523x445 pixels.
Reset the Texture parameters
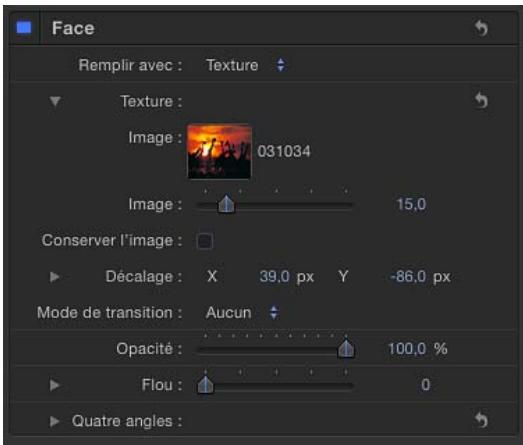tap(481, 100)
